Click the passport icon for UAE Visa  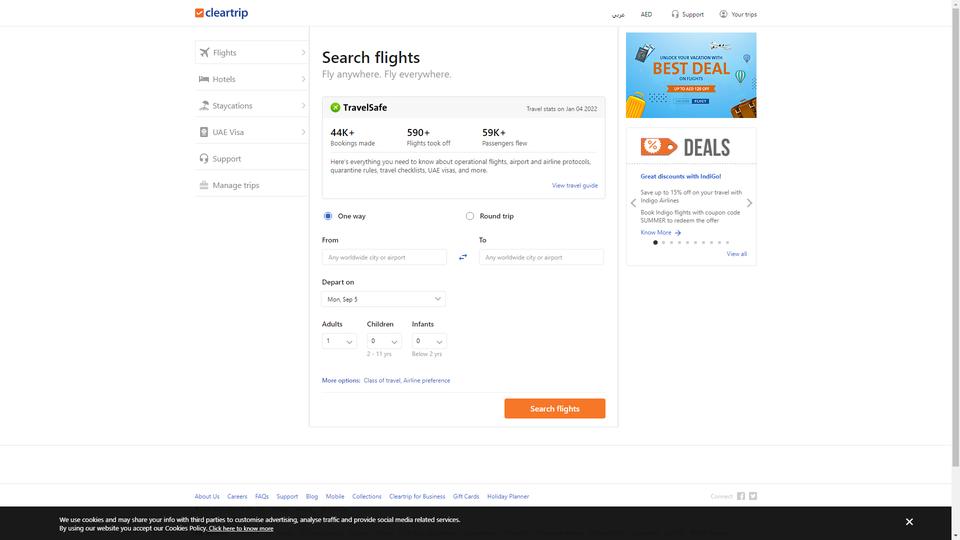204,132
